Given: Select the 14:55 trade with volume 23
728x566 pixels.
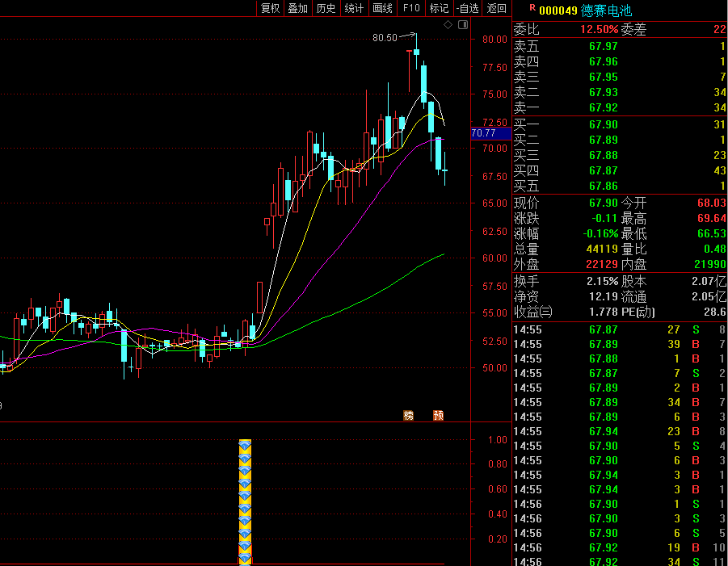Looking at the screenshot, I should coord(620,431).
